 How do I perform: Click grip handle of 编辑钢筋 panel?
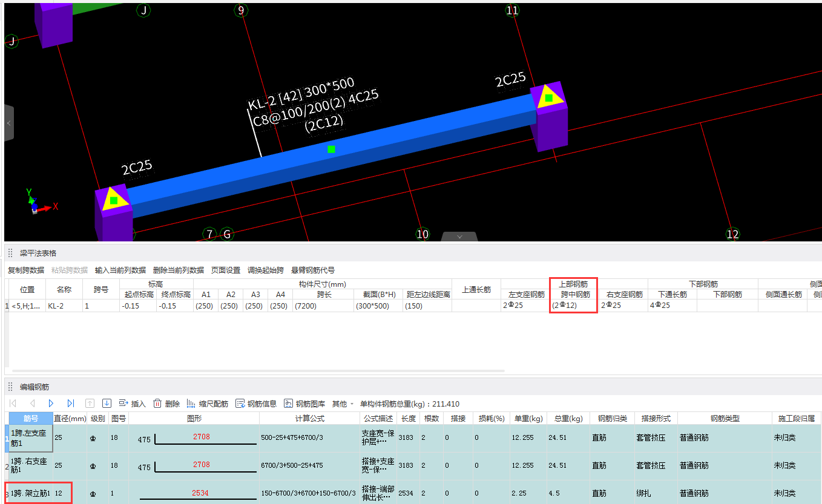[10, 387]
